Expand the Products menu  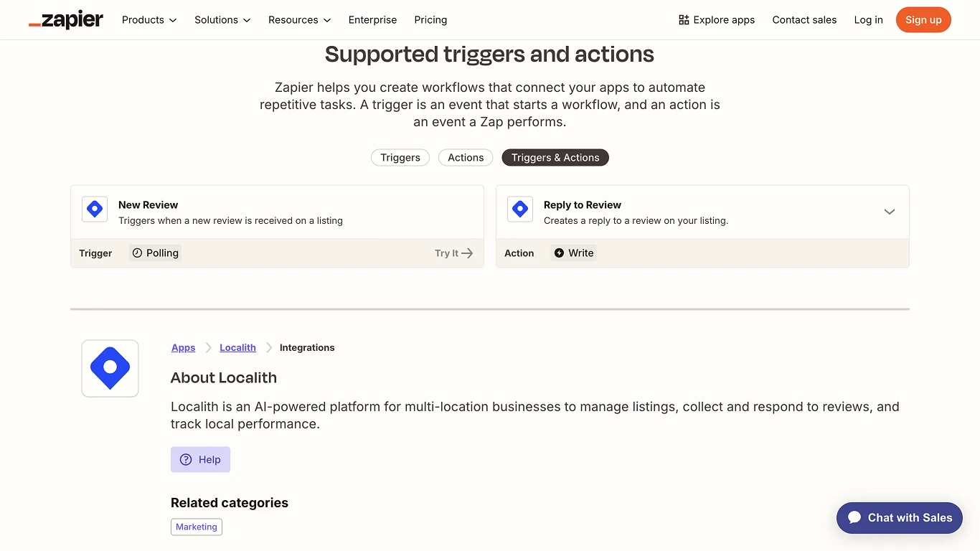pos(149,20)
